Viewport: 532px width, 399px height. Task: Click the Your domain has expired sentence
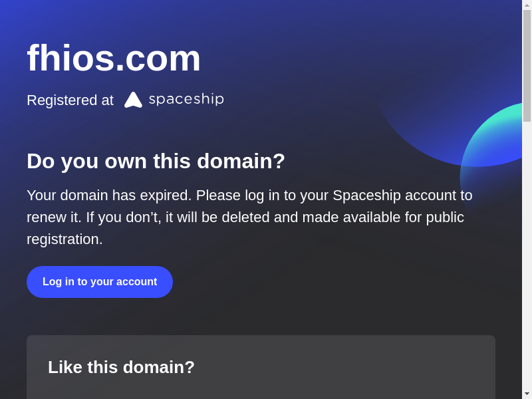click(109, 196)
